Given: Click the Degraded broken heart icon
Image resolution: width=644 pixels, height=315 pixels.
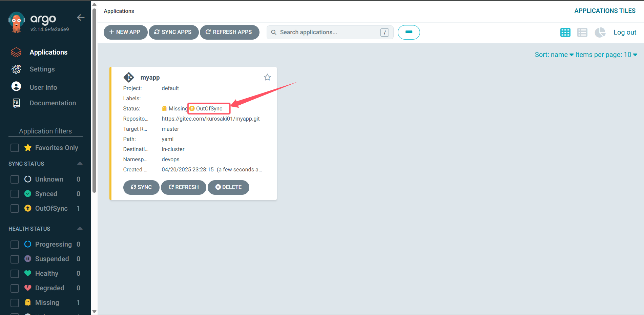Looking at the screenshot, I should (28, 288).
